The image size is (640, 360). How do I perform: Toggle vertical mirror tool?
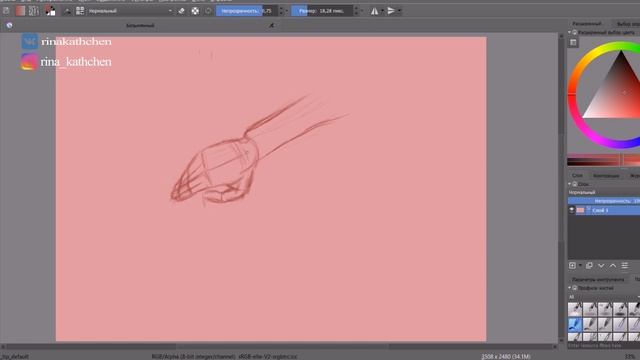[391, 11]
